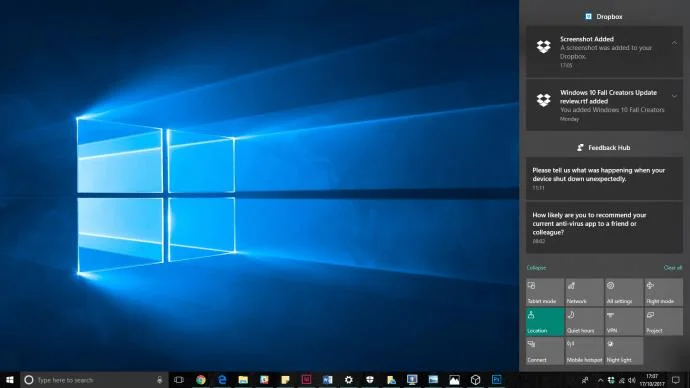Open the review.rtf added Dropbox notification
Viewport: 690px width, 388px height.
(604, 105)
